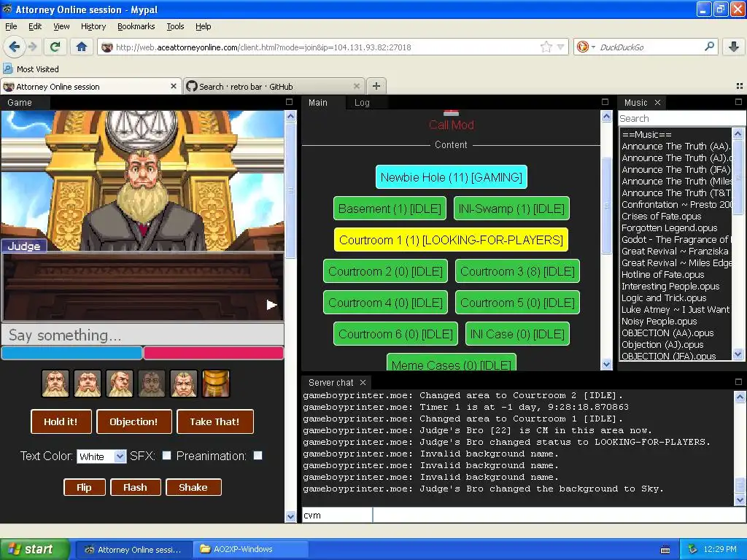Screen dimensions: 747x560
Task: Click the Hold it! button
Action: [61, 421]
